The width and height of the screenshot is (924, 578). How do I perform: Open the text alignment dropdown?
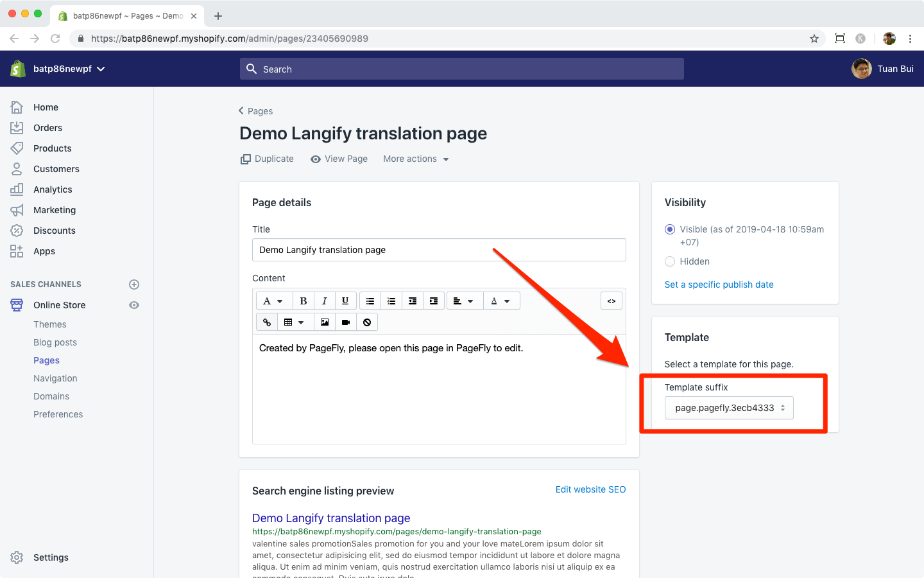point(463,301)
